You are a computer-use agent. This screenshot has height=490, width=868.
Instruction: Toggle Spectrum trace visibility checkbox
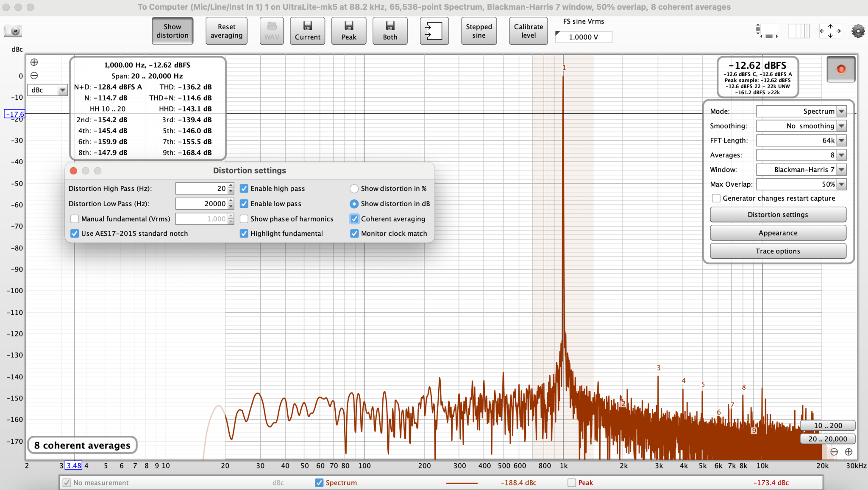click(319, 483)
